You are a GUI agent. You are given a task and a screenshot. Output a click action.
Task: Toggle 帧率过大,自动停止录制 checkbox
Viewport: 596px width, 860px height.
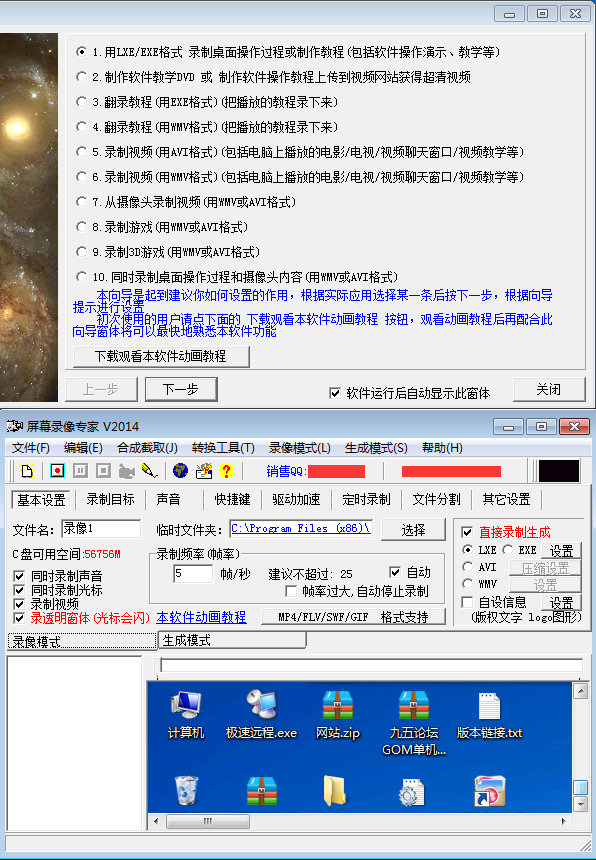(x=291, y=591)
